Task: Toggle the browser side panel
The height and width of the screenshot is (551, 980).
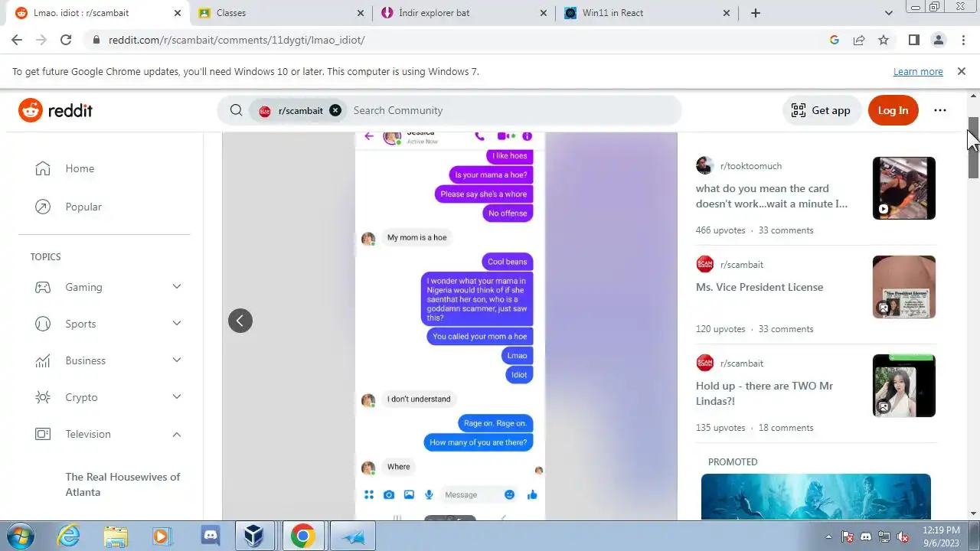Action: click(x=913, y=40)
